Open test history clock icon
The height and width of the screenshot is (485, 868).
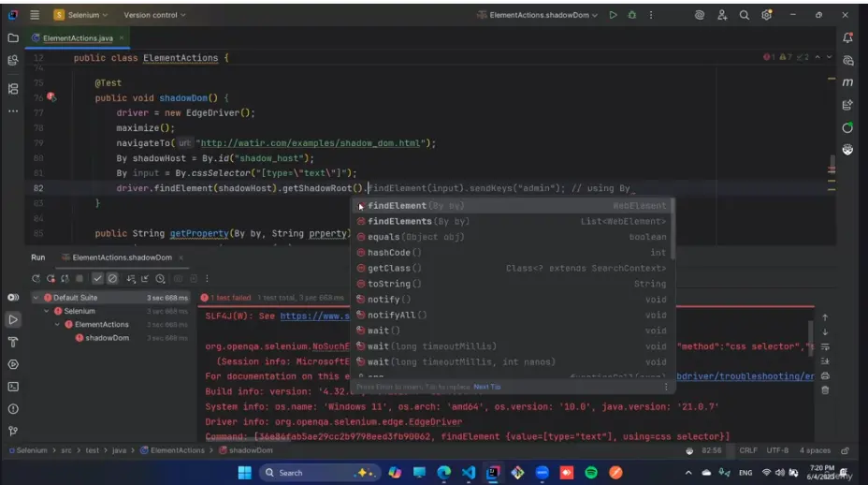tap(160, 279)
